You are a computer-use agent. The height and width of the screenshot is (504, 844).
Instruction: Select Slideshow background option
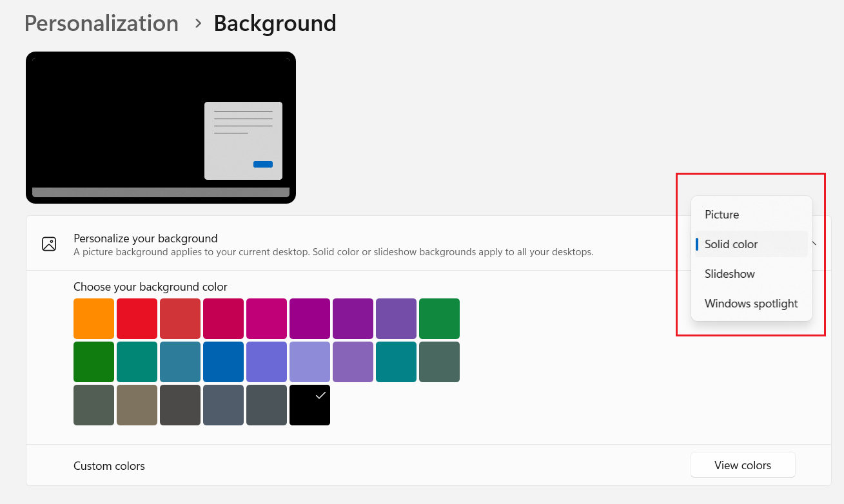click(729, 274)
